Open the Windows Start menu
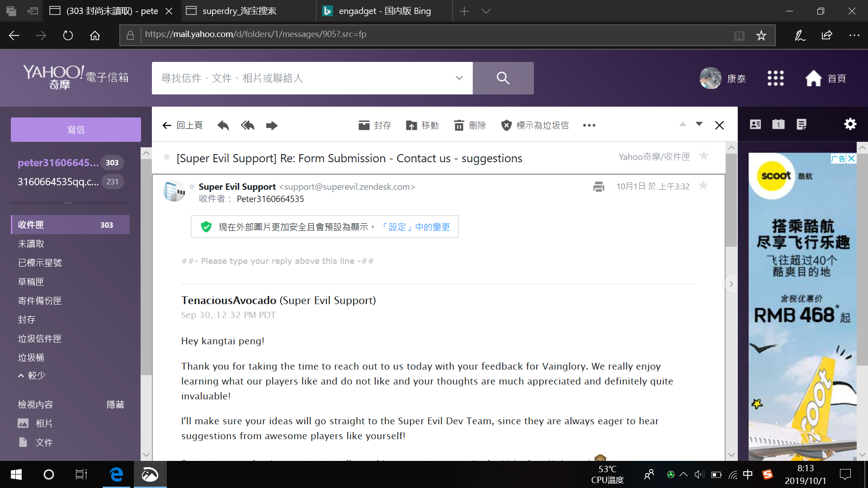The image size is (868, 488). pyautogui.click(x=16, y=474)
